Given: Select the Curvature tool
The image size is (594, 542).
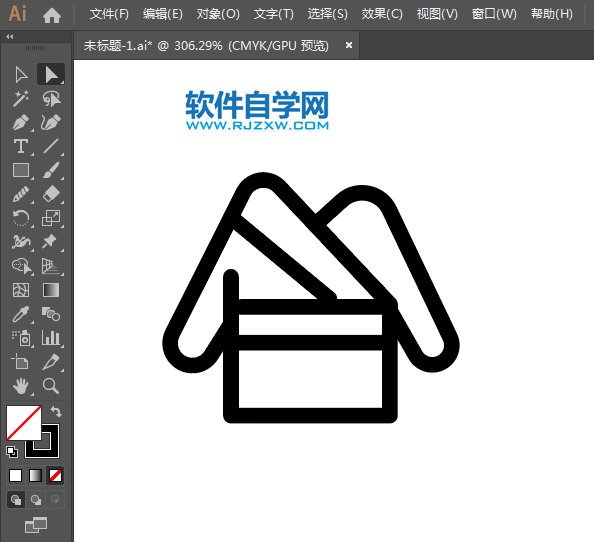Looking at the screenshot, I should click(51, 123).
